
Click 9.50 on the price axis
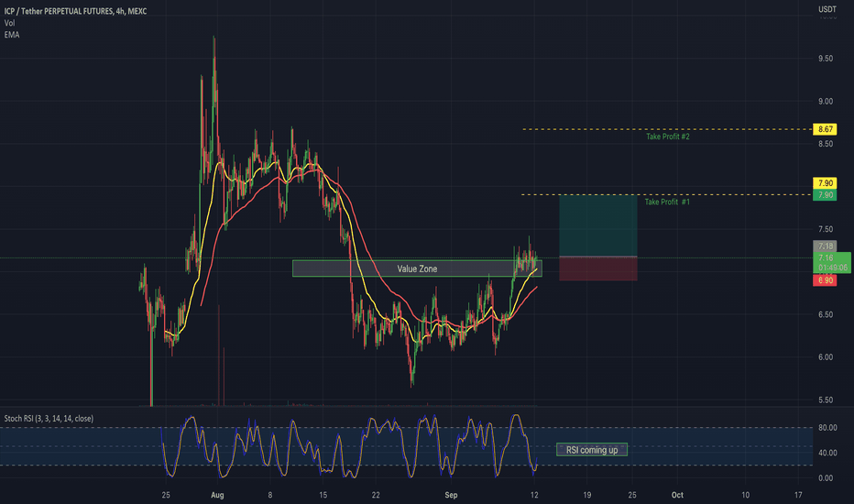pyautogui.click(x=825, y=59)
